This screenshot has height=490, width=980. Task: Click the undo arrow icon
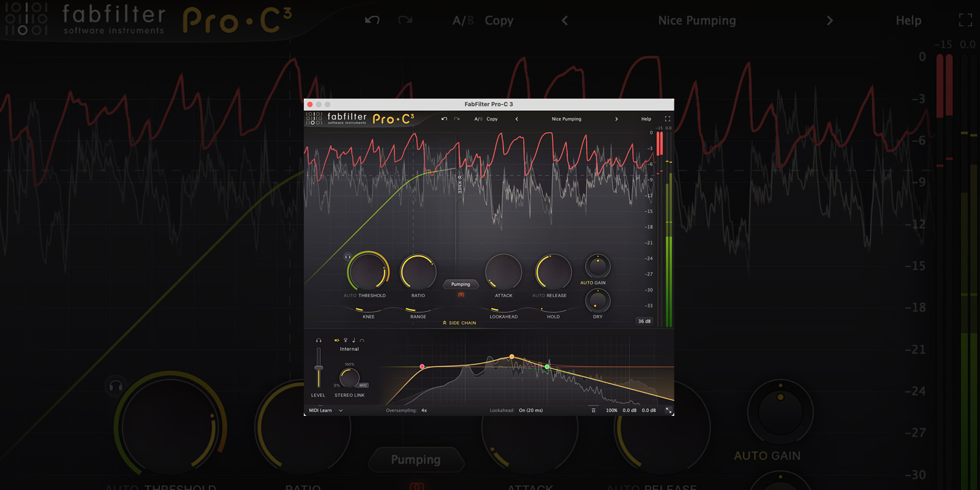[444, 119]
